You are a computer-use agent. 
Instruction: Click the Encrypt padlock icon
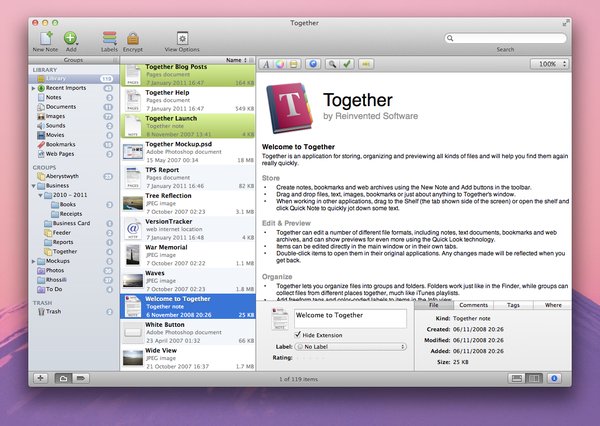133,41
